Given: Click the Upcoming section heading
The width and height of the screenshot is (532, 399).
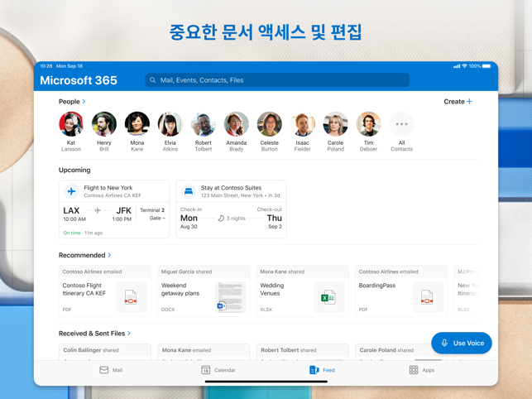Looking at the screenshot, I should click(x=74, y=170).
